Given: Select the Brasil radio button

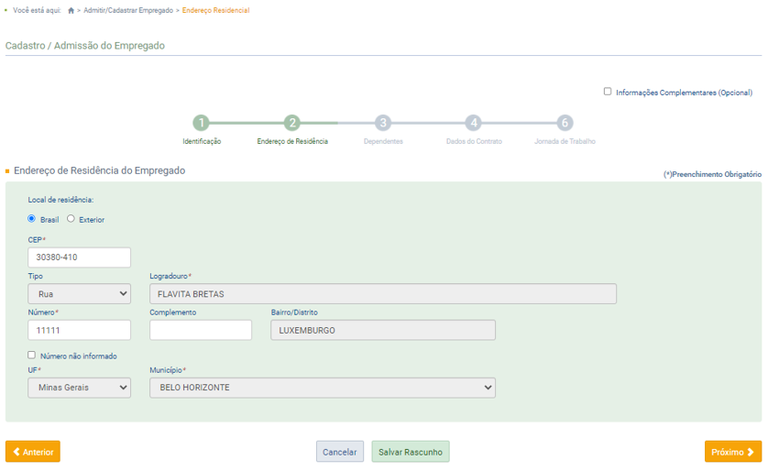Looking at the screenshot, I should coord(32,219).
